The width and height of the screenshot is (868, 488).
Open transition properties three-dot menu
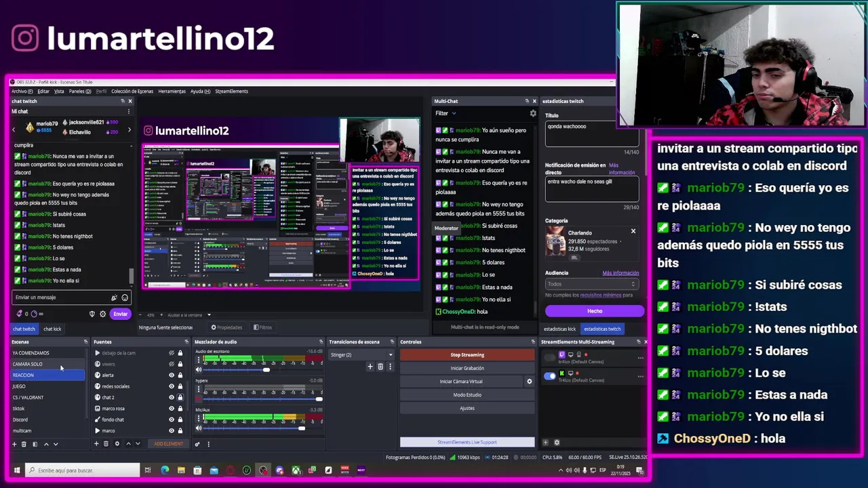point(390,367)
